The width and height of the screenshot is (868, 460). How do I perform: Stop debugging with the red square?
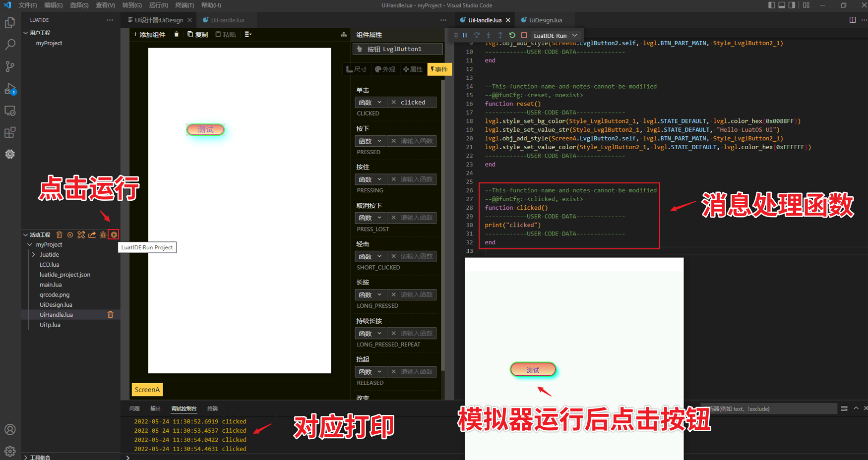click(x=524, y=35)
